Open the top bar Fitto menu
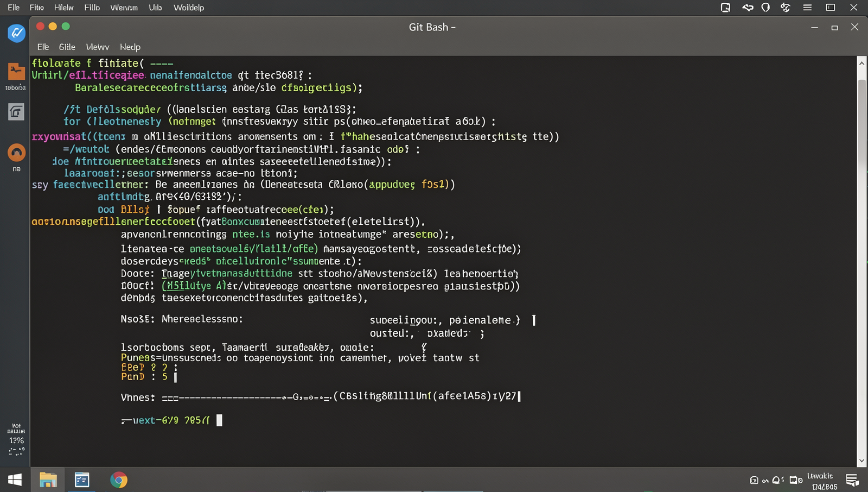This screenshot has width=868, height=492. [x=36, y=8]
